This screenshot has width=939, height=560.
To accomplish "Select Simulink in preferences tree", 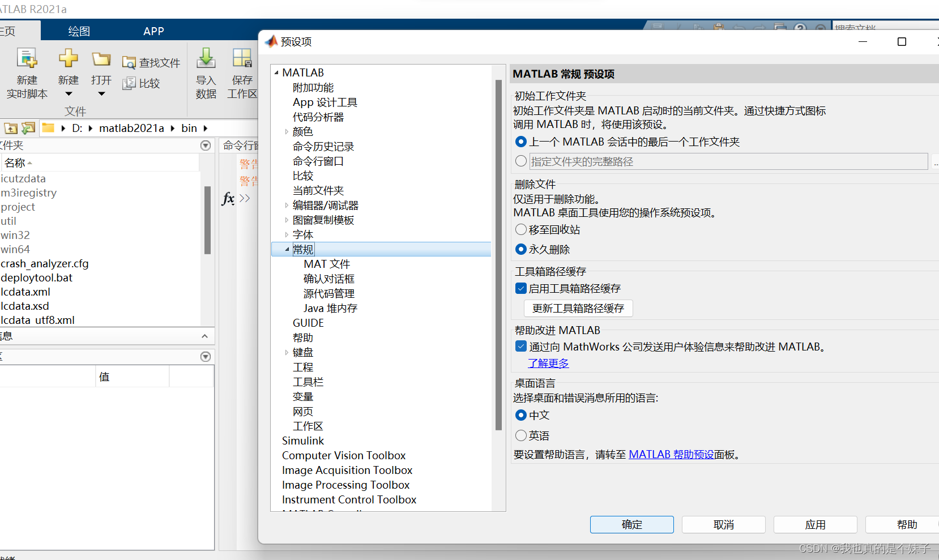I will click(x=303, y=441).
